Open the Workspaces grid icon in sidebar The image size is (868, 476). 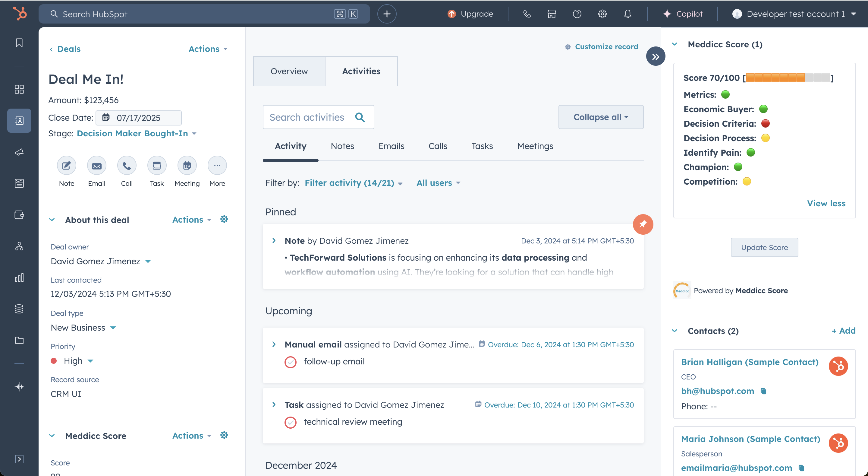(x=19, y=89)
